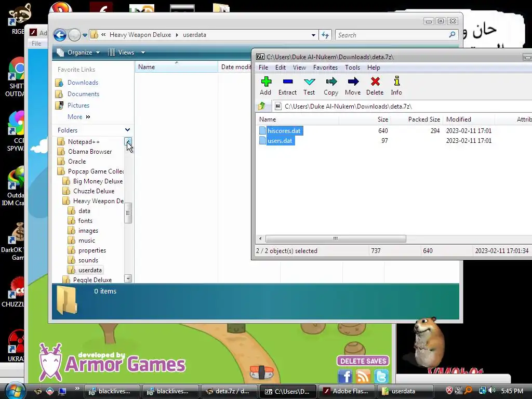Click the 5:45 PM taskbar clock
Image resolution: width=532 pixels, height=399 pixels.
[x=512, y=391]
